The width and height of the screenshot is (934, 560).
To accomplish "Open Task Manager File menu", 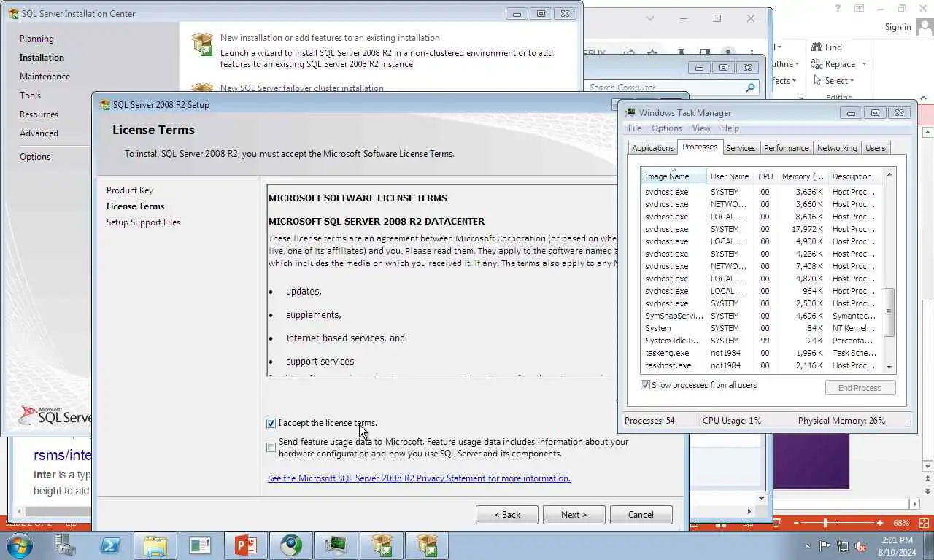I will (x=635, y=128).
